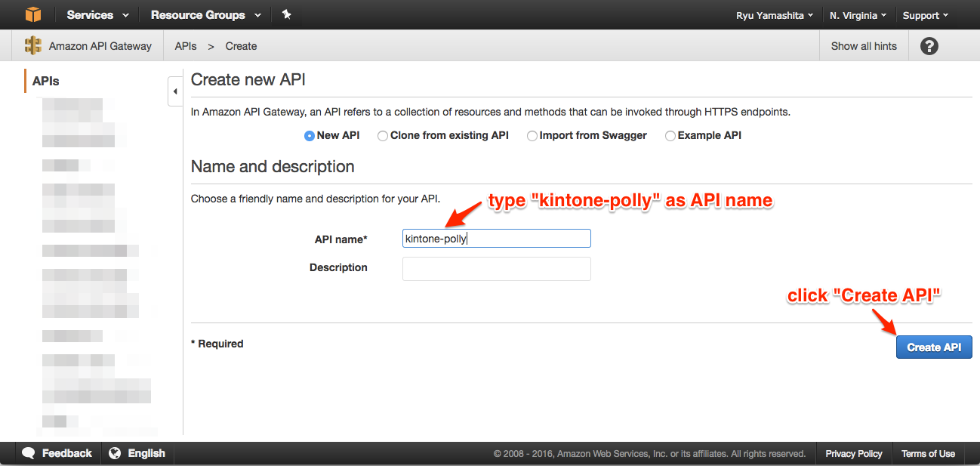Focus the Description input field
980x466 pixels.
pyautogui.click(x=497, y=269)
